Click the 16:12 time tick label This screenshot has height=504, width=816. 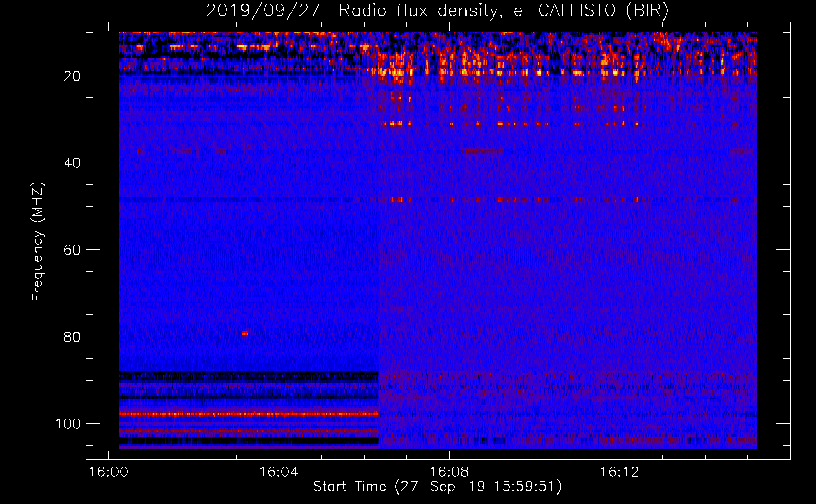620,472
